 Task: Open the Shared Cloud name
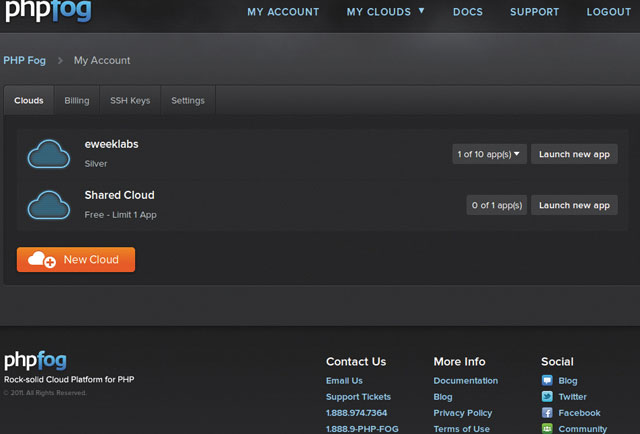pyautogui.click(x=120, y=195)
